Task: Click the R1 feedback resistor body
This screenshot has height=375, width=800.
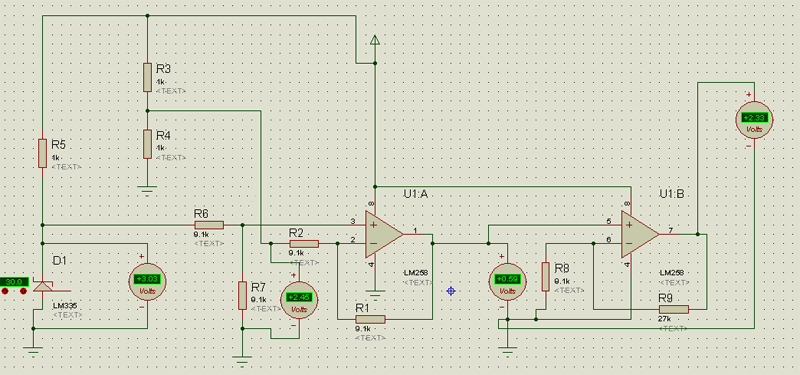Action: tap(370, 319)
